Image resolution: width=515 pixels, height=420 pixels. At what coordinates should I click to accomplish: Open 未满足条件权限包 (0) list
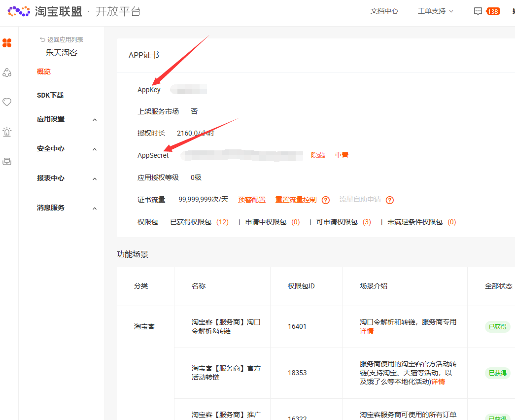(422, 222)
